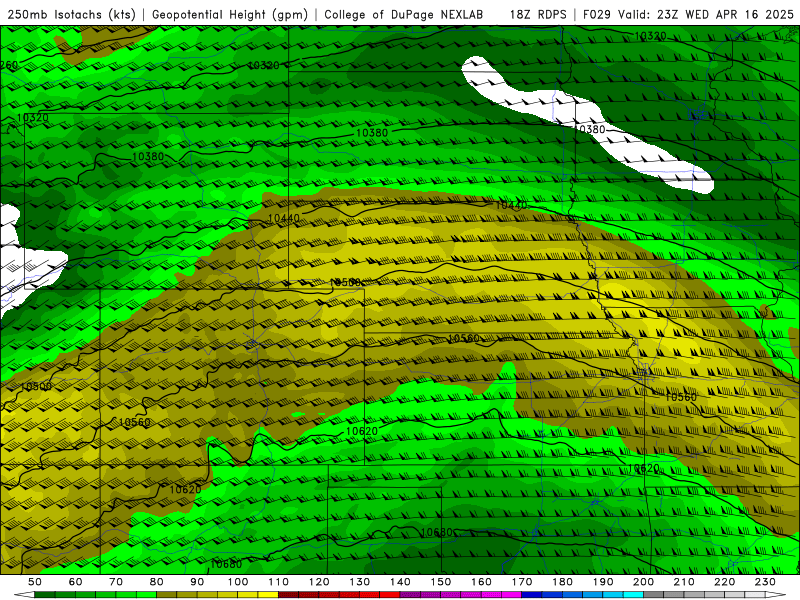Click the 'Valid: 23Z WED APR 16 2025' text
Image resolution: width=800 pixels, height=600 pixels.
(x=706, y=15)
